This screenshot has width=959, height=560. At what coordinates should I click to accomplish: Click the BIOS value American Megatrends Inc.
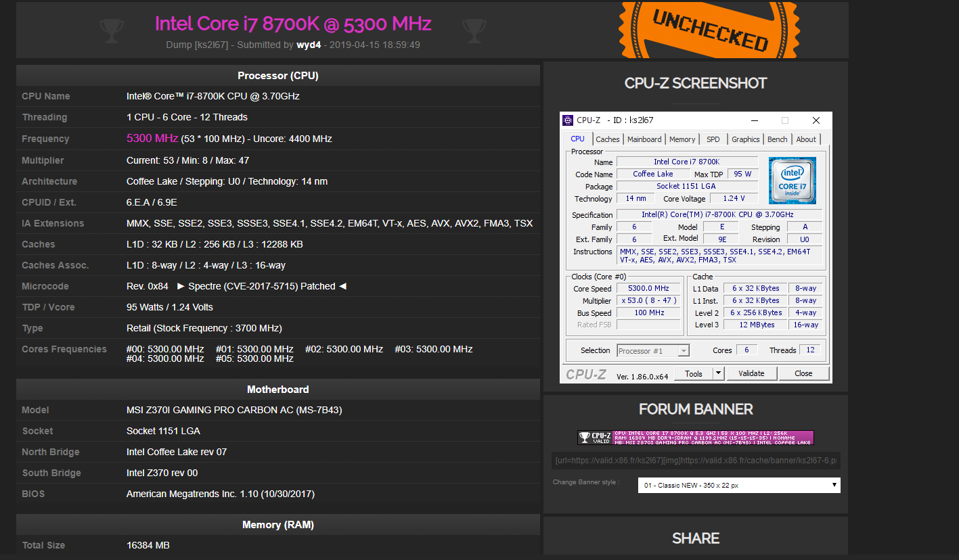(x=221, y=494)
